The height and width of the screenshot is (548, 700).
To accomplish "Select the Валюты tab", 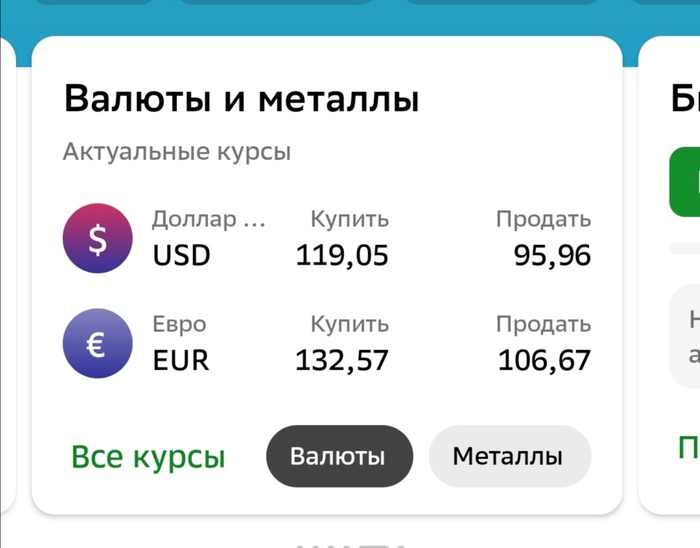I will (x=338, y=456).
